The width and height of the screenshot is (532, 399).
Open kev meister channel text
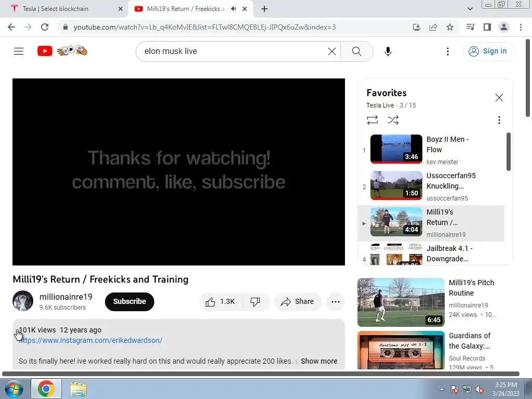click(442, 162)
